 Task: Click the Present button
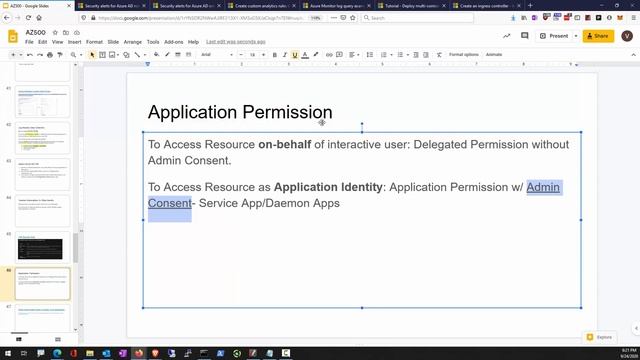click(x=554, y=36)
